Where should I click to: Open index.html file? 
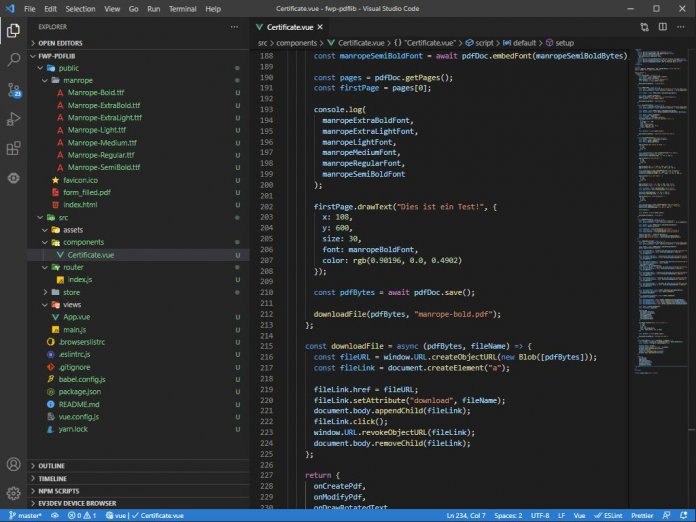(138, 205)
